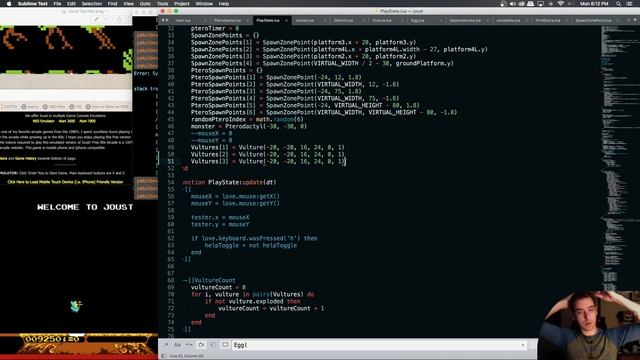
Task: Click line 51 Vultures[3] code line
Action: tap(268, 162)
